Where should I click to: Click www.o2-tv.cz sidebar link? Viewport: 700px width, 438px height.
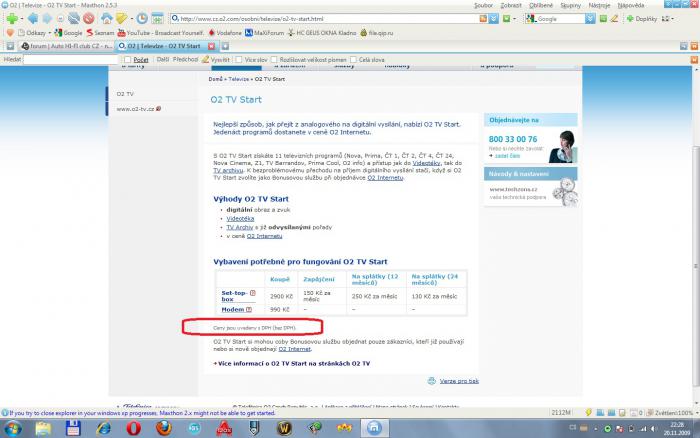point(135,108)
